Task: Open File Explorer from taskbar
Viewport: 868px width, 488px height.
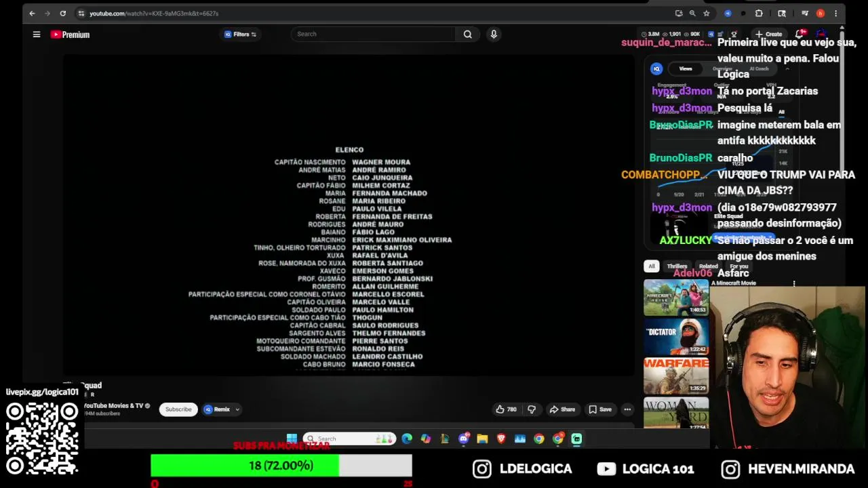Action: coord(482,439)
